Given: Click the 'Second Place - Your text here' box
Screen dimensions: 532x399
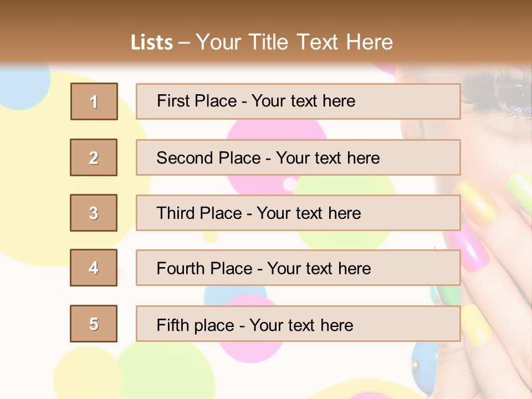Looking at the screenshot, I should [x=298, y=157].
